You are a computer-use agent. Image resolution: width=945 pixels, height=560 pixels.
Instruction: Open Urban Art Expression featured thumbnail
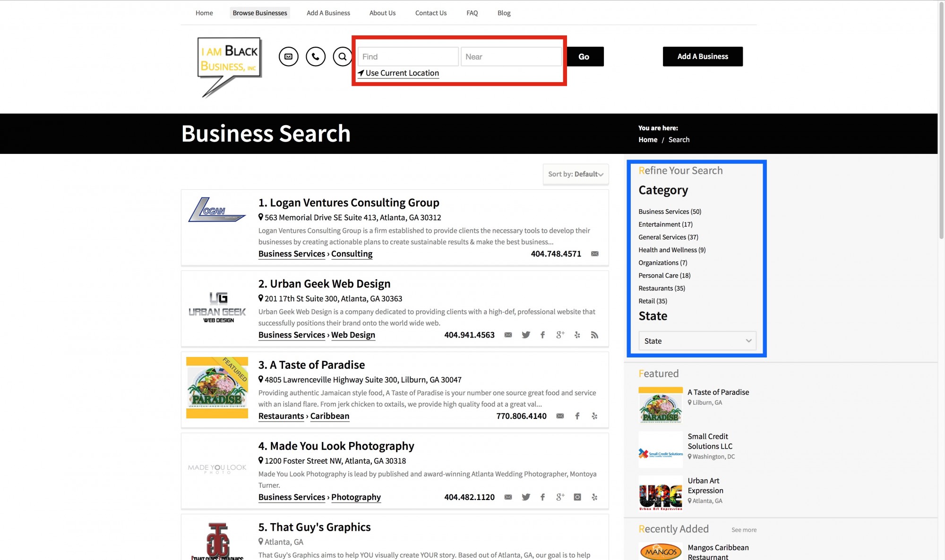[x=661, y=494]
